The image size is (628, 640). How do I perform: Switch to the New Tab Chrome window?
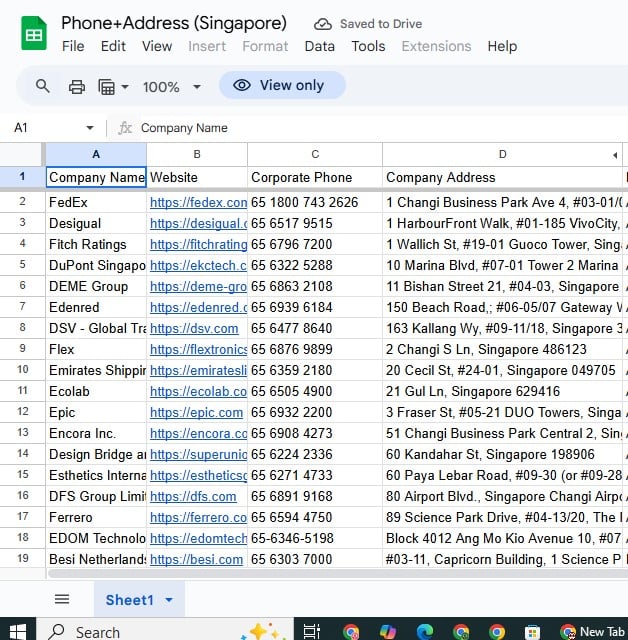click(594, 631)
